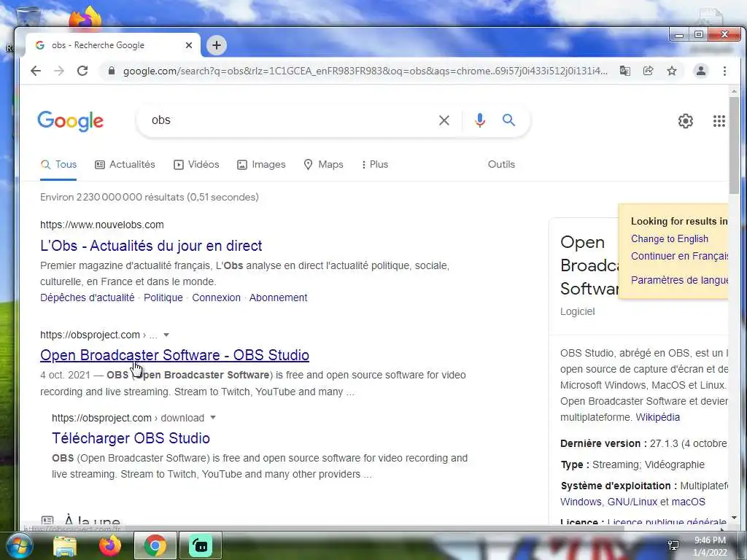Switch to Maps results
The height and width of the screenshot is (560, 747).
pos(323,164)
